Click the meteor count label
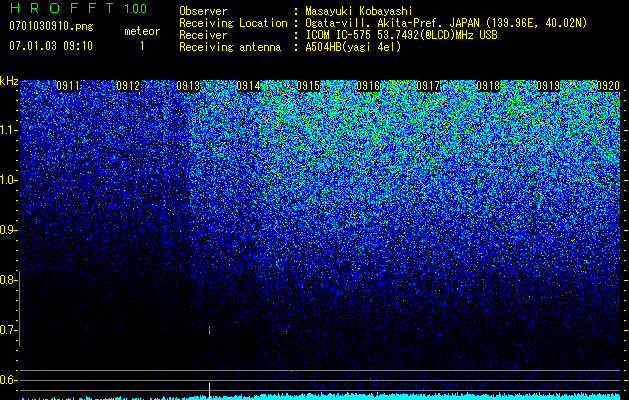This screenshot has width=629, height=400. (142, 31)
